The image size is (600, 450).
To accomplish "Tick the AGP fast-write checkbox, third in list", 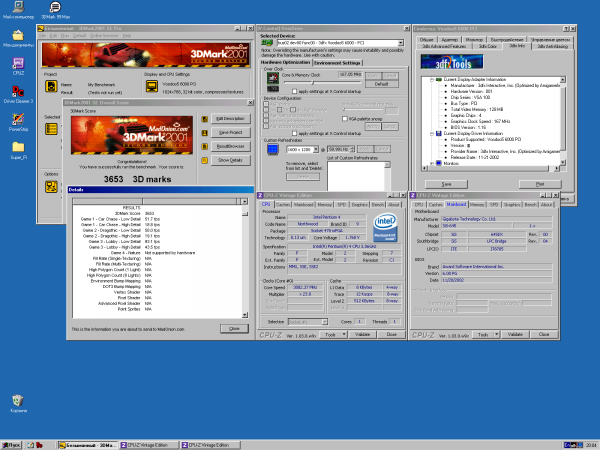I will [x=266, y=115].
